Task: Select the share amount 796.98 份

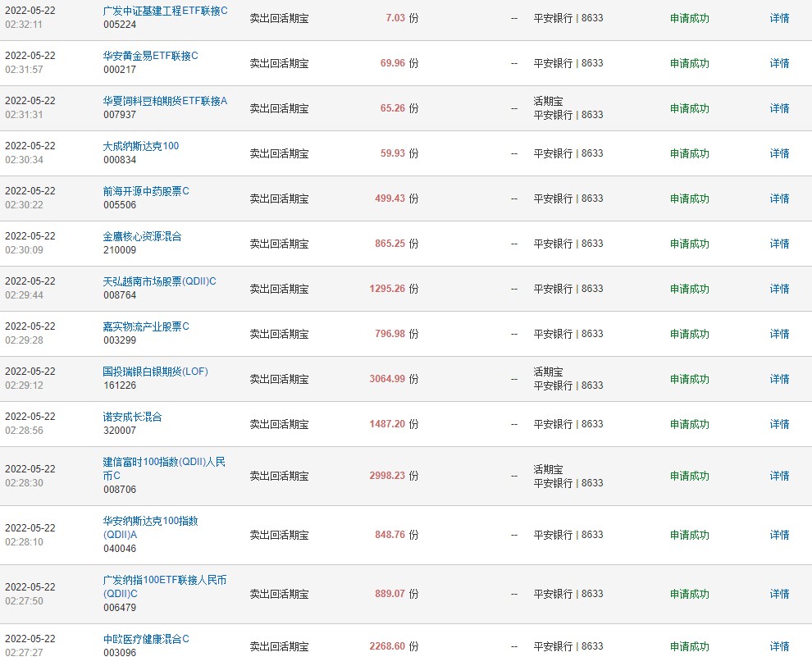Action: point(397,334)
